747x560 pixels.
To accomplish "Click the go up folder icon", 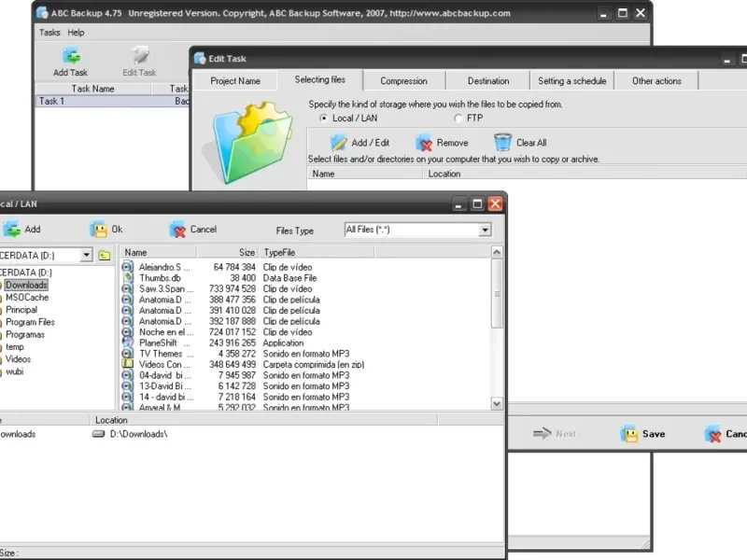I will (x=105, y=256).
